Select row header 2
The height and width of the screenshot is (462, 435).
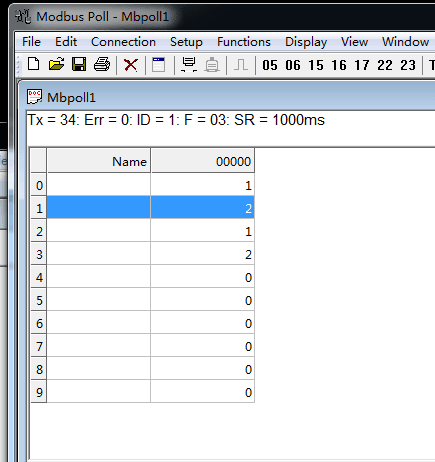click(39, 231)
